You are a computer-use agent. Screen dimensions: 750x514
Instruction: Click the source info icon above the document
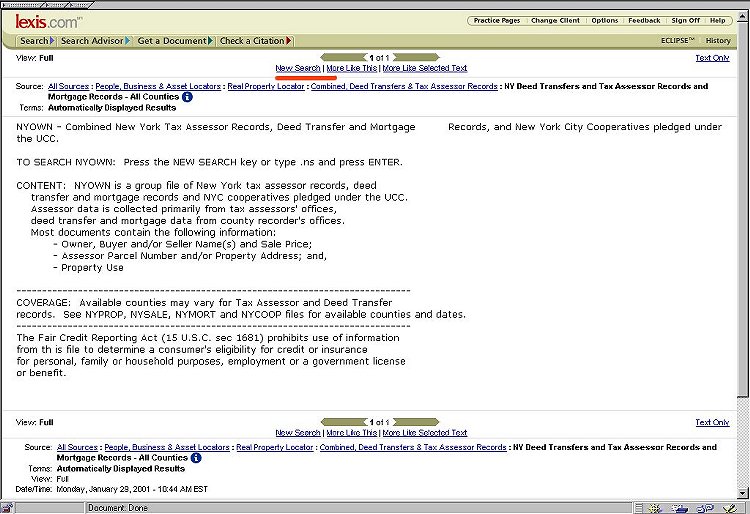tap(188, 97)
